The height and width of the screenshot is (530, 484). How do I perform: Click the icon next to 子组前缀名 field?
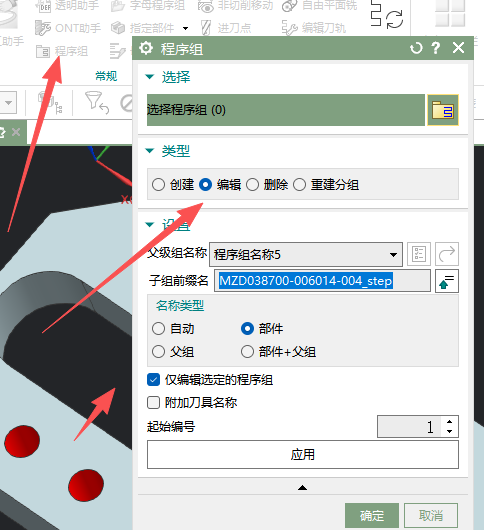tap(447, 281)
